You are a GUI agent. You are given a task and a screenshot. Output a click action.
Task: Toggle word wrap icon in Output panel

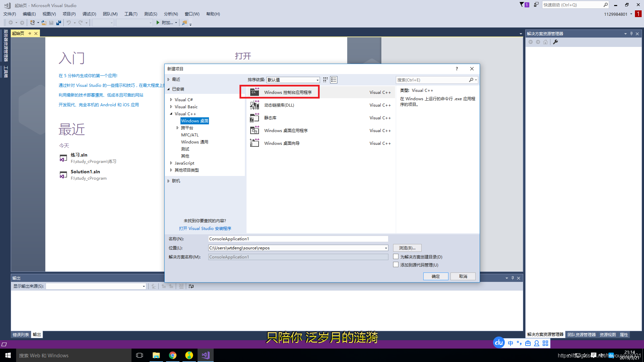pos(191,286)
